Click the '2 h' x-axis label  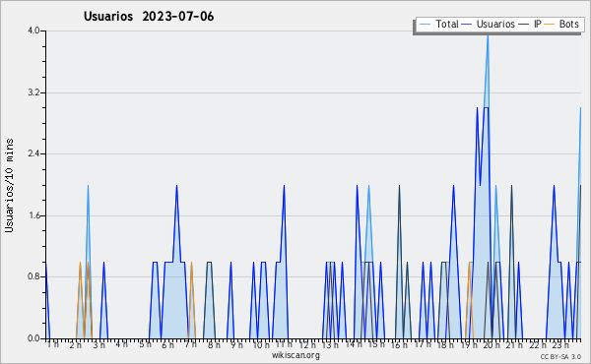pyautogui.click(x=76, y=344)
